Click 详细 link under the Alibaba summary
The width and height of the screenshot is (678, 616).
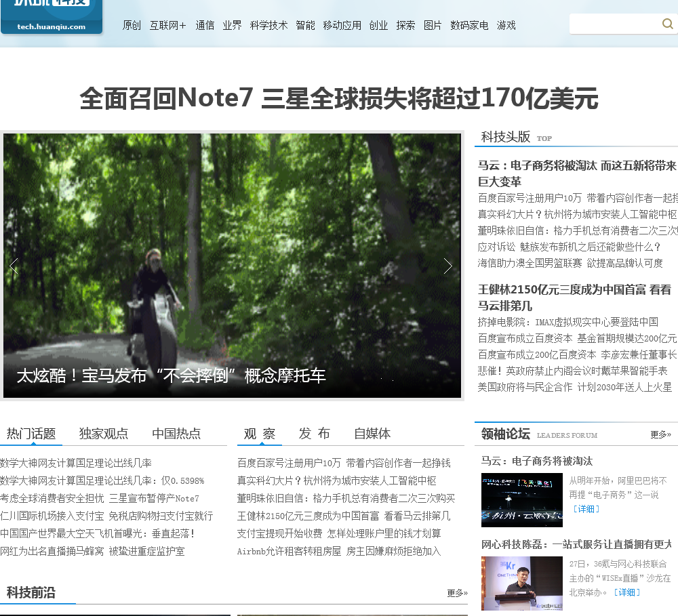[586, 509]
